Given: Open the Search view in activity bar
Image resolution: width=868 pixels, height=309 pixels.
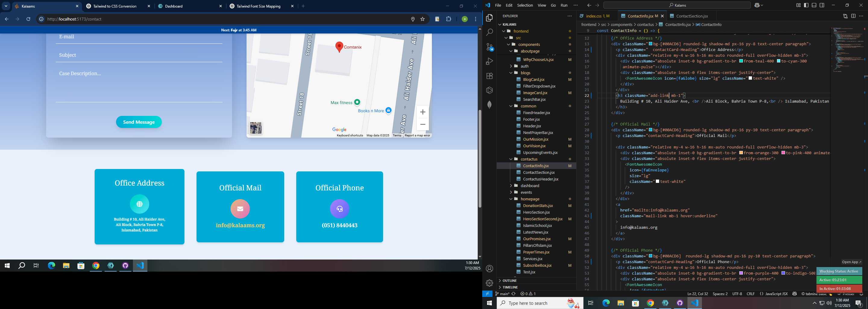Looking at the screenshot, I should pos(489,32).
